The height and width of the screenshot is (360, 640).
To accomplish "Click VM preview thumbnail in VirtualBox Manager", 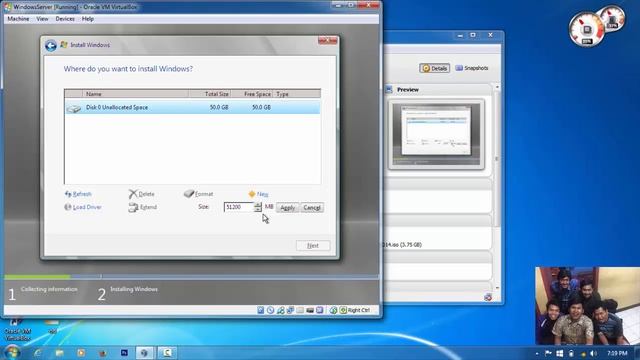I will point(436,134).
